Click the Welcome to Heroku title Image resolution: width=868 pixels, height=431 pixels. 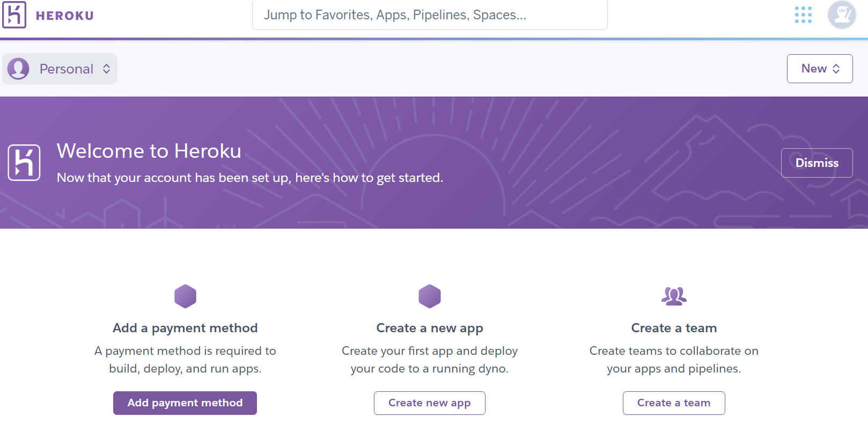pos(149,151)
